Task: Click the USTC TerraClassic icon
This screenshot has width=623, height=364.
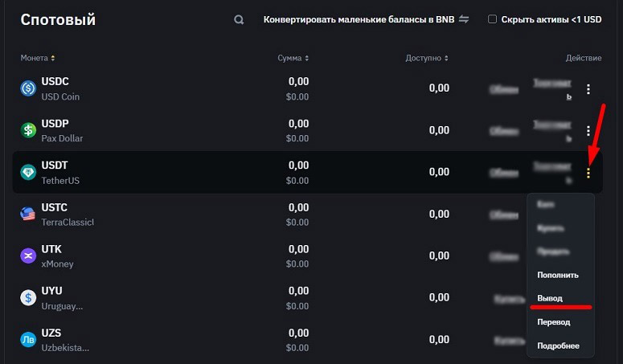Action: click(x=28, y=214)
